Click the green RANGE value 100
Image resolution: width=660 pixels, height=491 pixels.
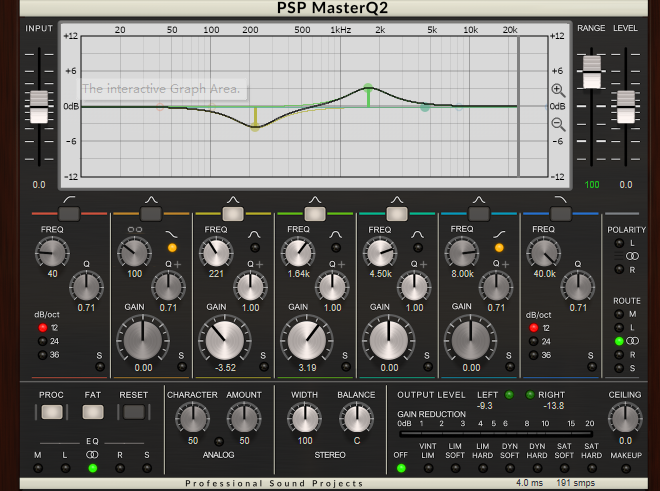coord(592,184)
